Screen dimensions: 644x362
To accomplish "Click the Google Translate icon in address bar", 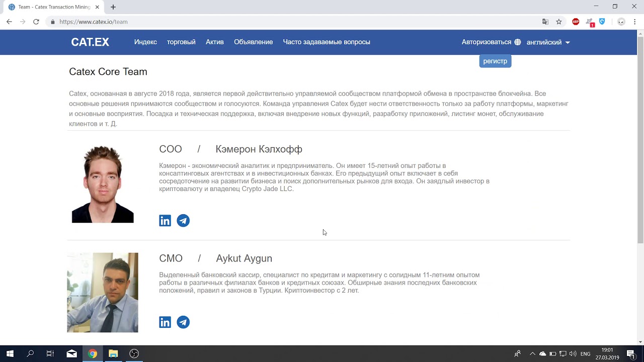I will 545,22.
